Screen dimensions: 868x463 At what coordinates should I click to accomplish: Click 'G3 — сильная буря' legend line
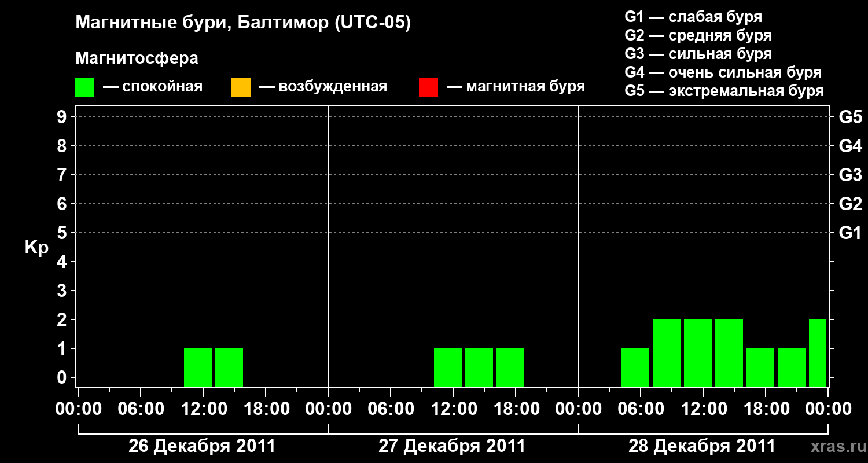tap(698, 54)
